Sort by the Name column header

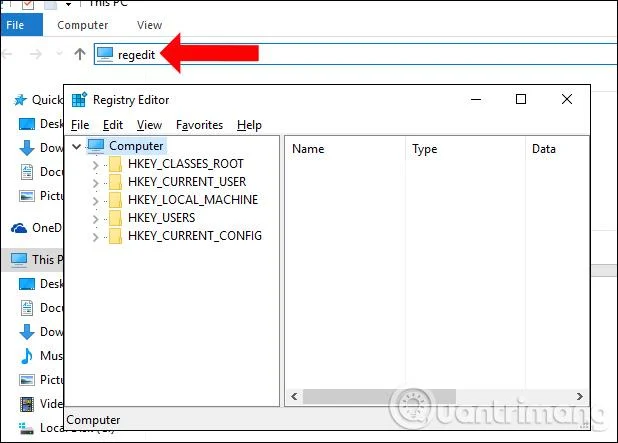point(344,149)
